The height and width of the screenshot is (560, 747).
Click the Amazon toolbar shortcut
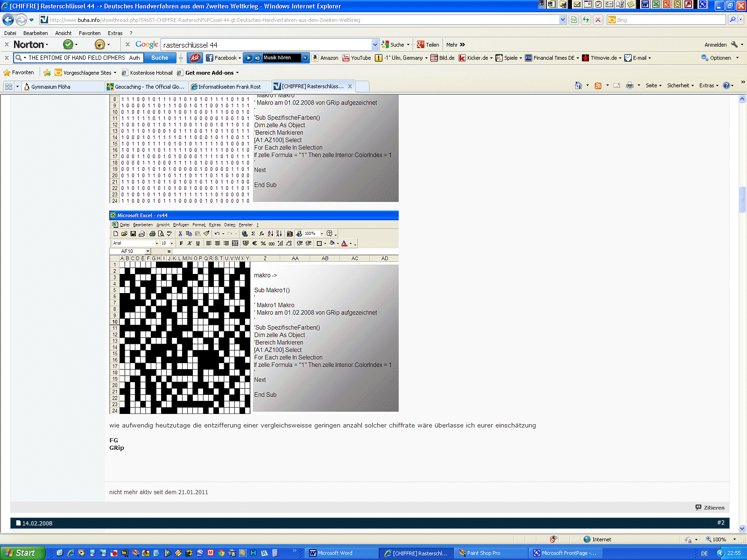point(325,58)
